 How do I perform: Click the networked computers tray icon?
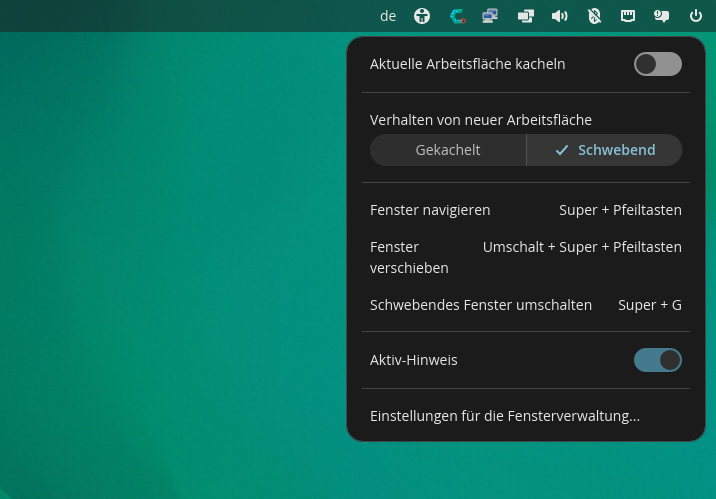click(490, 16)
